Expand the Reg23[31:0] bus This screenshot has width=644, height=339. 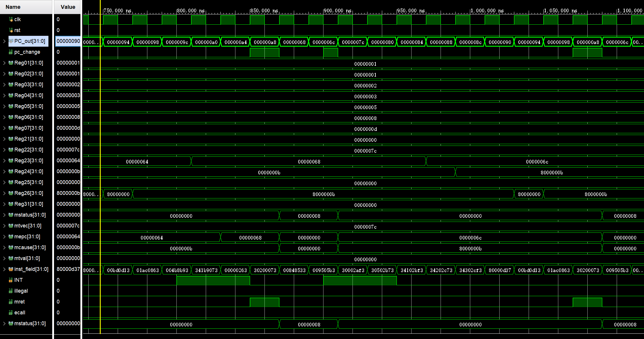coord(4,161)
